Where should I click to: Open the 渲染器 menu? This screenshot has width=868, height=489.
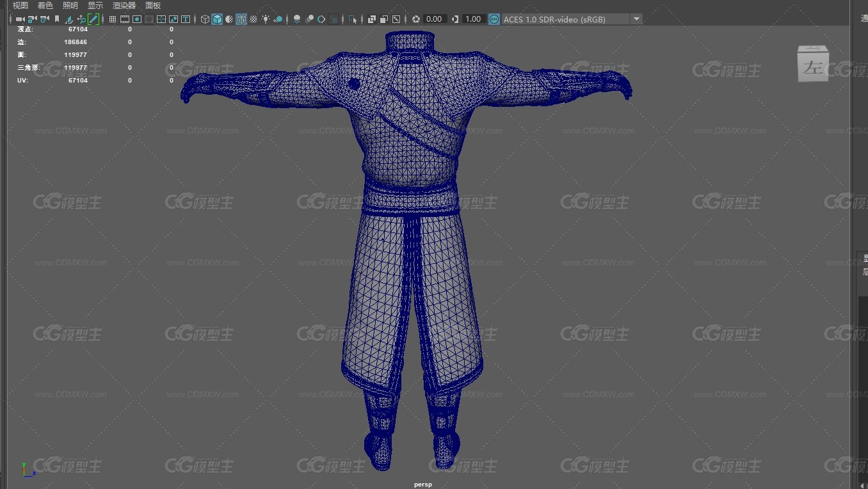tap(124, 5)
